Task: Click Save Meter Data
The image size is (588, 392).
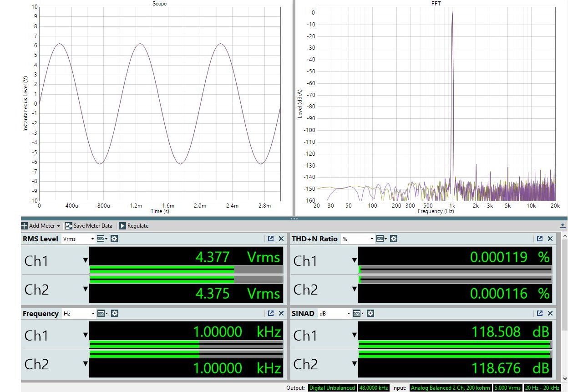Action: coord(89,226)
